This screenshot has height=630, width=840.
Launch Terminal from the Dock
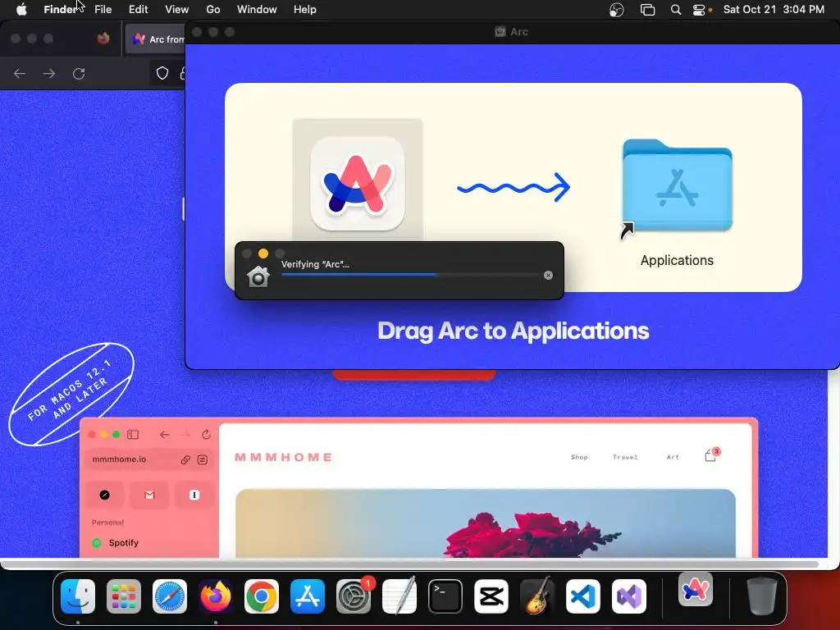pos(445,596)
